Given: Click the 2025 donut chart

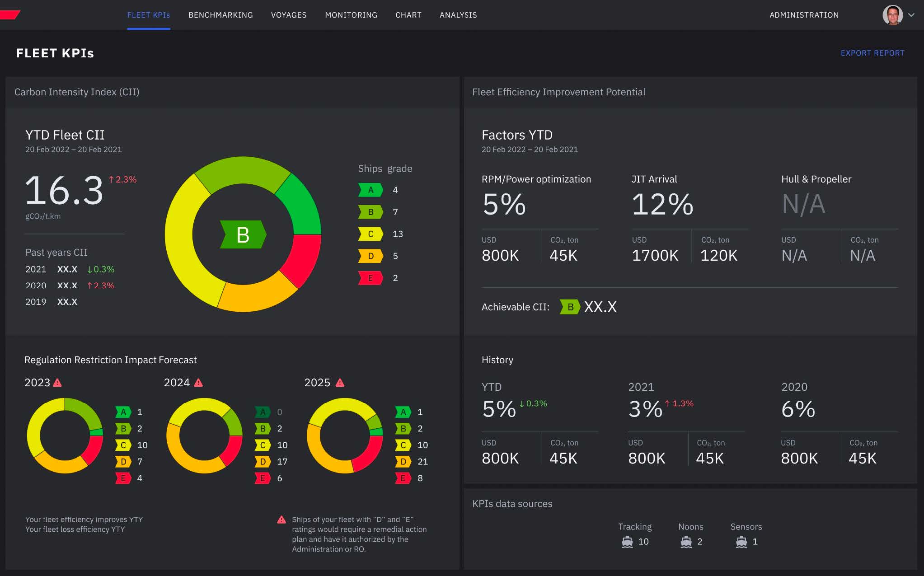Looking at the screenshot, I should tap(345, 436).
